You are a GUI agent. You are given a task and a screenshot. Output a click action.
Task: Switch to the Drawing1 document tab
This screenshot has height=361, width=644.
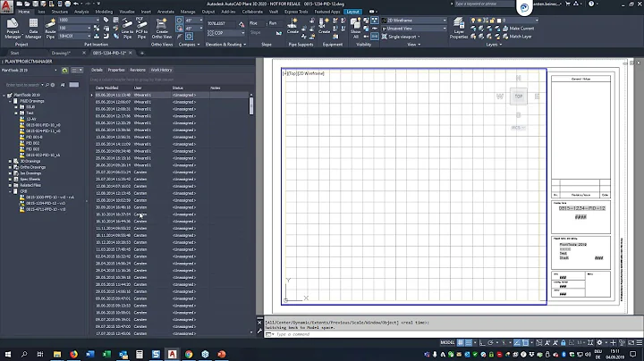click(x=61, y=53)
